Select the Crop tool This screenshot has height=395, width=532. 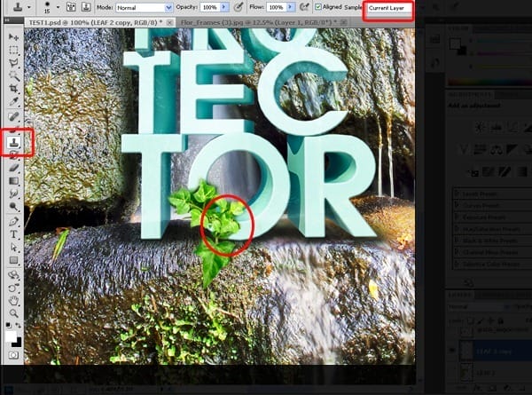(13, 89)
